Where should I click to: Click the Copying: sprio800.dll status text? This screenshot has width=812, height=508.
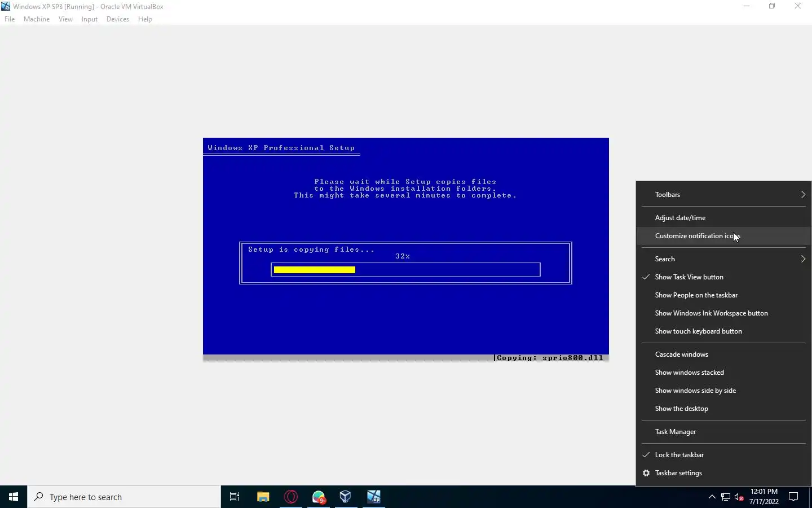pyautogui.click(x=550, y=358)
